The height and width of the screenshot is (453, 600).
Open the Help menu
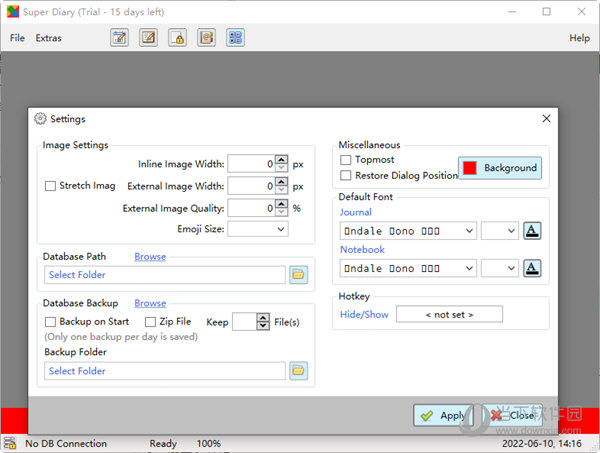click(579, 38)
